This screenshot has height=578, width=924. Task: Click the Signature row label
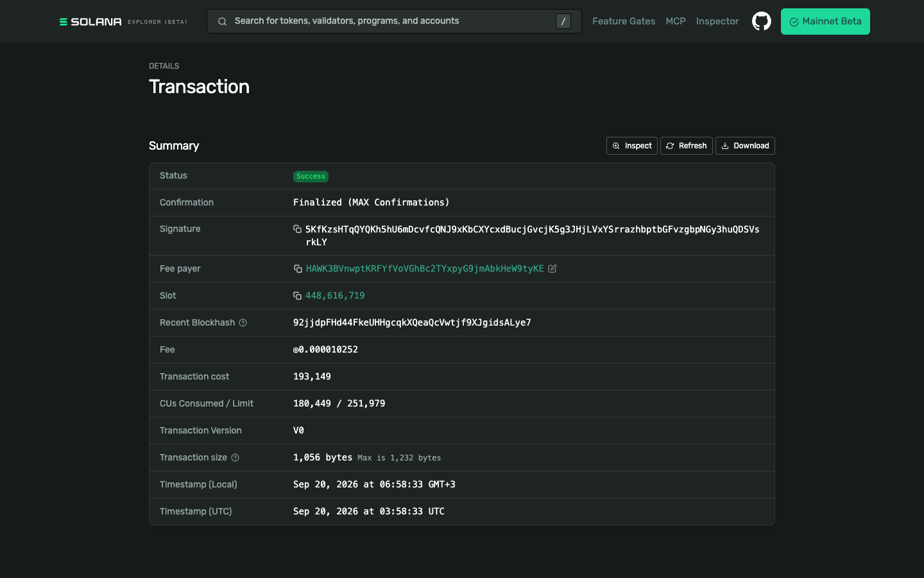pos(180,229)
